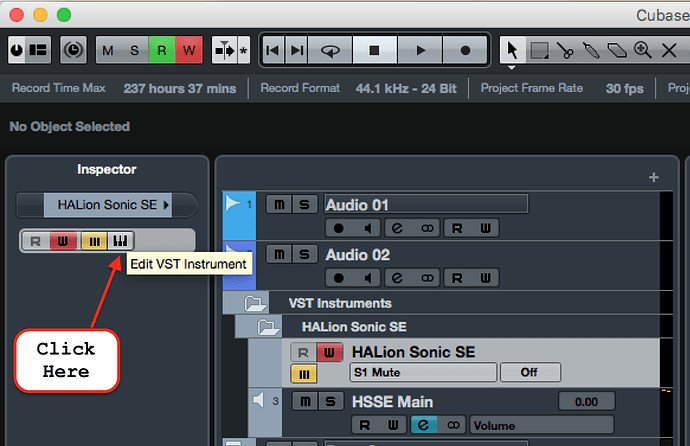Click Record Time Max value 237 hours
This screenshot has width=690, height=446.
coord(180,88)
